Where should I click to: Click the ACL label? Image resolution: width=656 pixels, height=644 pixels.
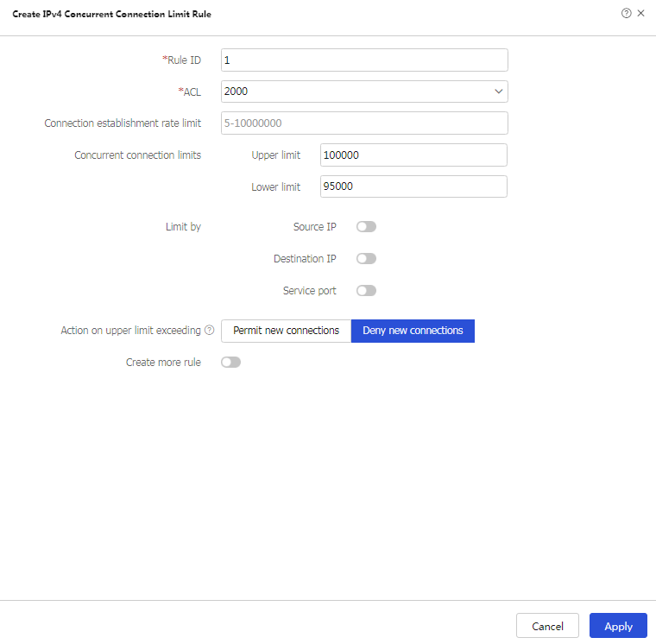tap(190, 92)
